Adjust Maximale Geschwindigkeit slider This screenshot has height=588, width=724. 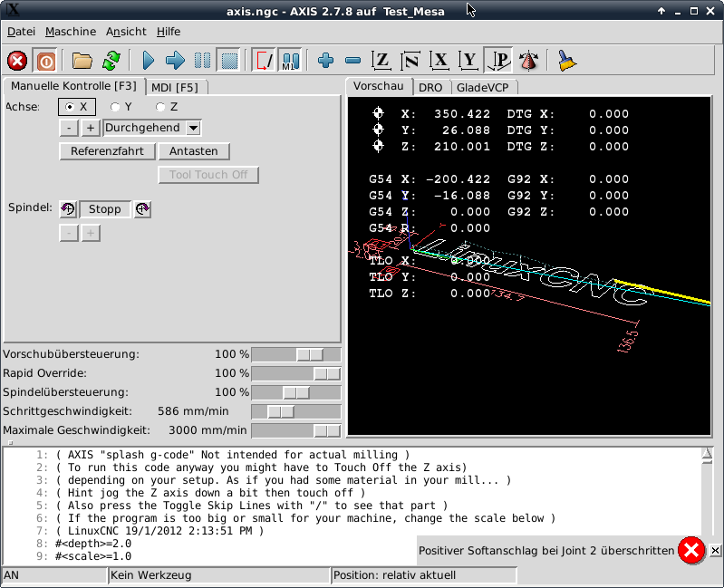pyautogui.click(x=296, y=430)
